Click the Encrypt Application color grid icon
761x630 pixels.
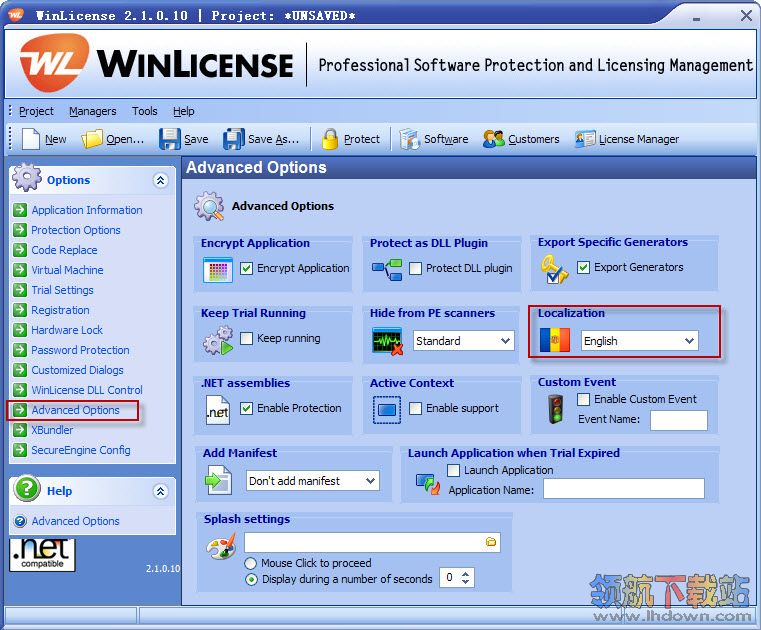coord(218,270)
